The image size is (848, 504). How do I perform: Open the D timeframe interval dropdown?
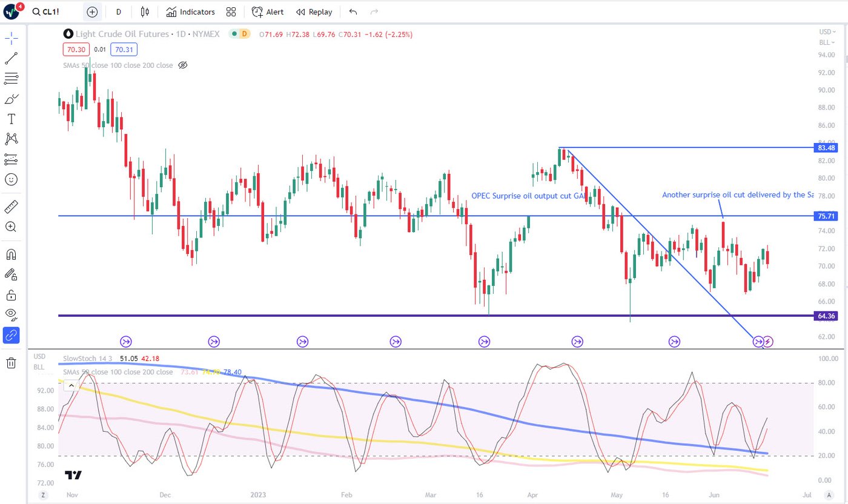coord(118,12)
